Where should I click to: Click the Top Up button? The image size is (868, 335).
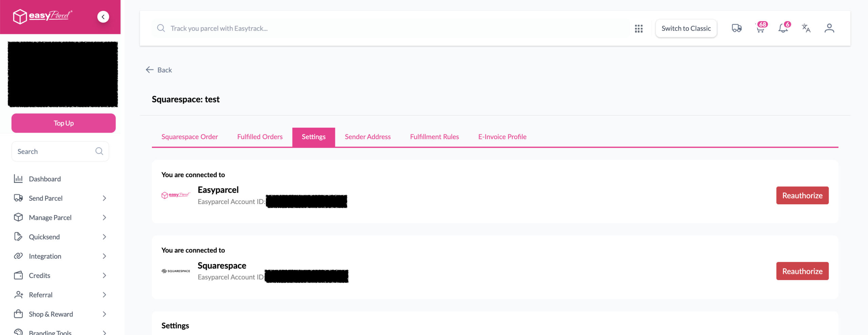[x=63, y=123]
